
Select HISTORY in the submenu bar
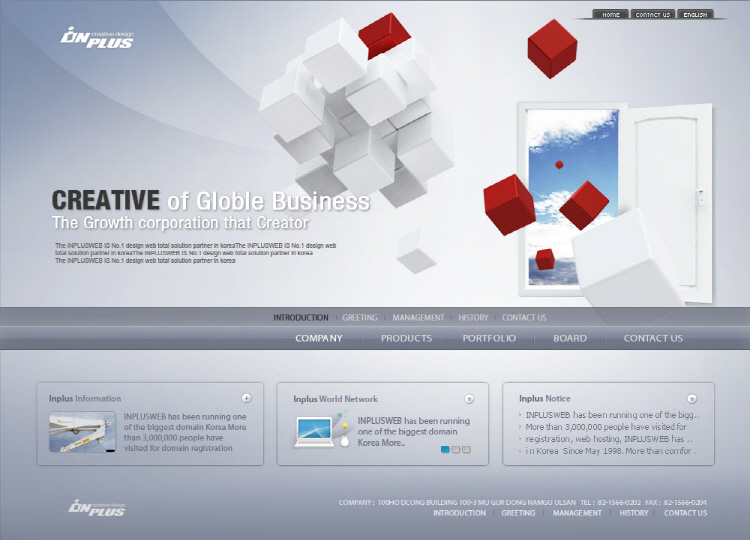[x=473, y=318]
